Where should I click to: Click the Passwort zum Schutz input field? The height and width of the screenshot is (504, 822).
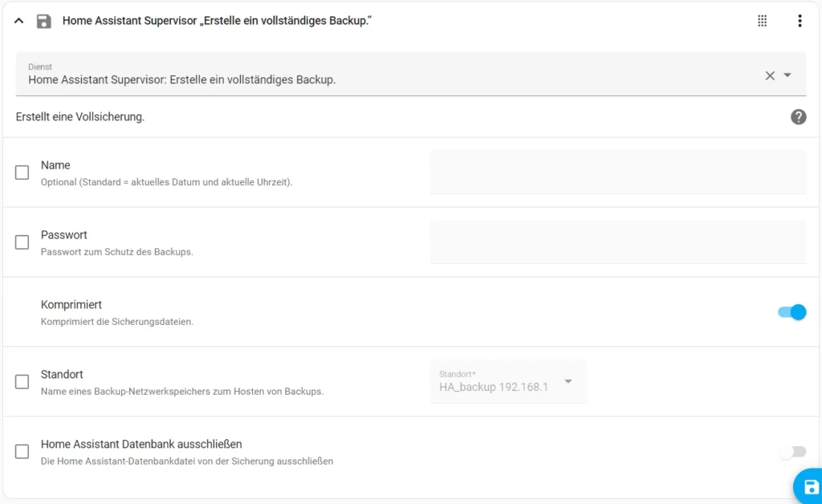[618, 242]
